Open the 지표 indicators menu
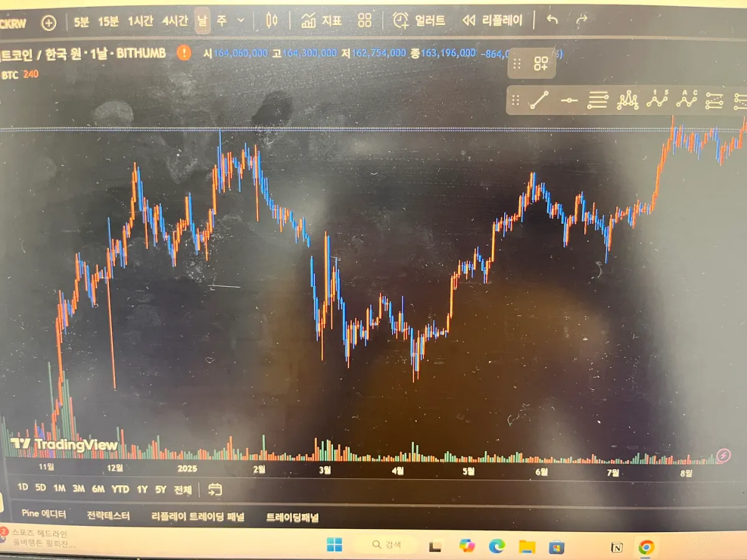The width and height of the screenshot is (747, 560). pos(322,21)
